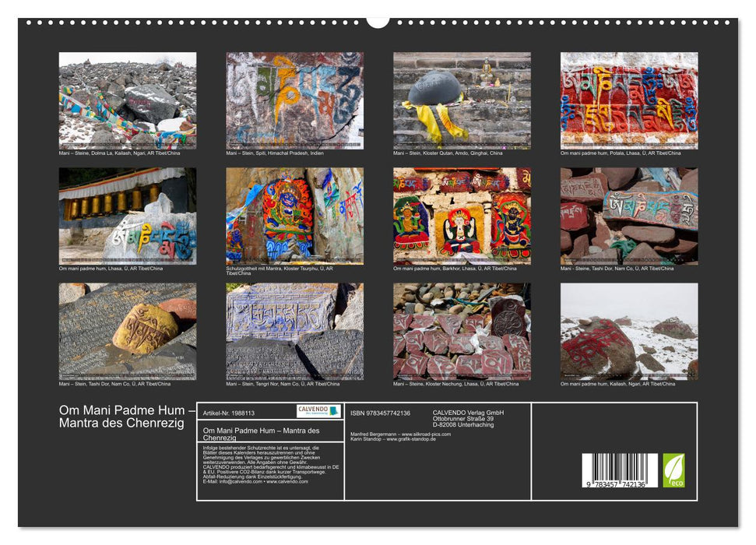Viewport: 756px width, 545px height.
Task: Open the Kloster Qutan, Amdo stone photo
Action: point(462,100)
